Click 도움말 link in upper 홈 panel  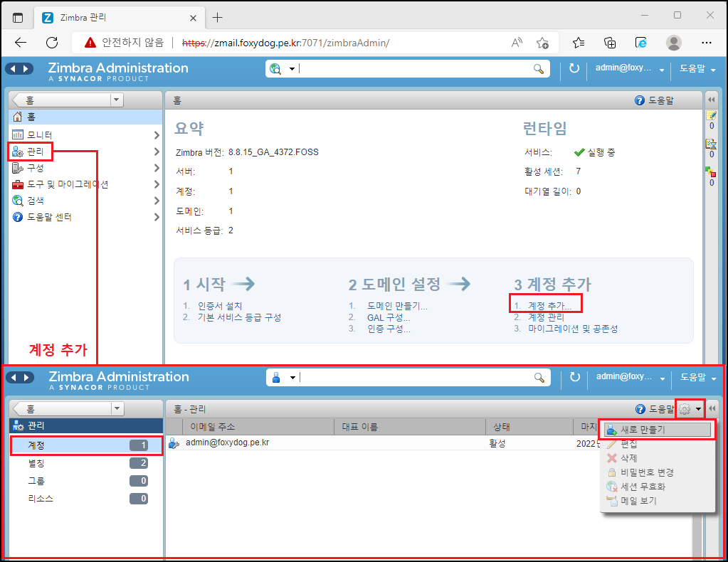654,100
